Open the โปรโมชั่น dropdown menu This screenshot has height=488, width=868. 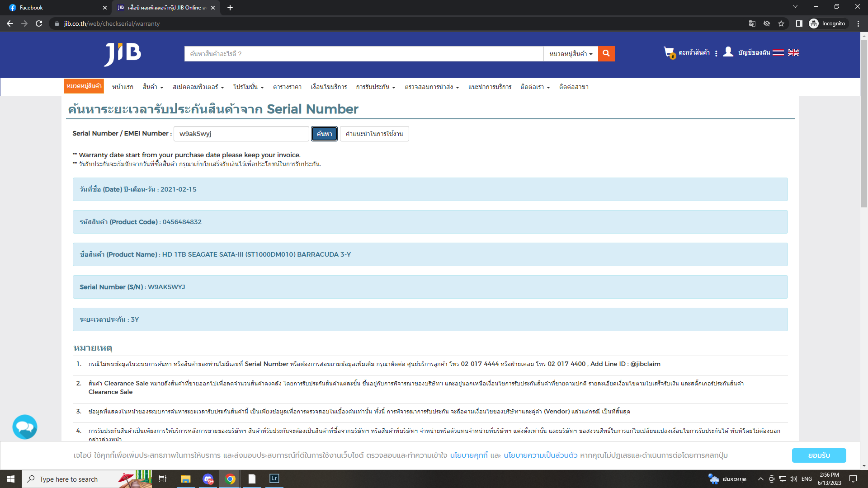[x=248, y=87]
